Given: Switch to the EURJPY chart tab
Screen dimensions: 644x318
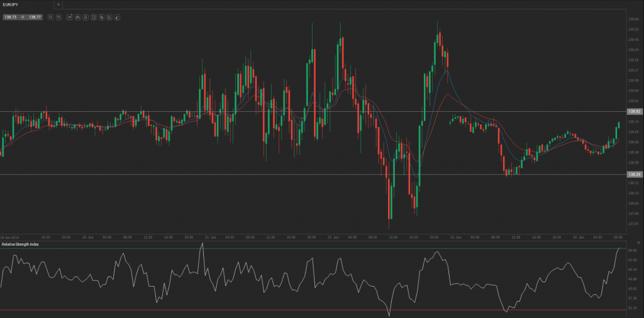Looking at the screenshot, I should click(11, 4).
